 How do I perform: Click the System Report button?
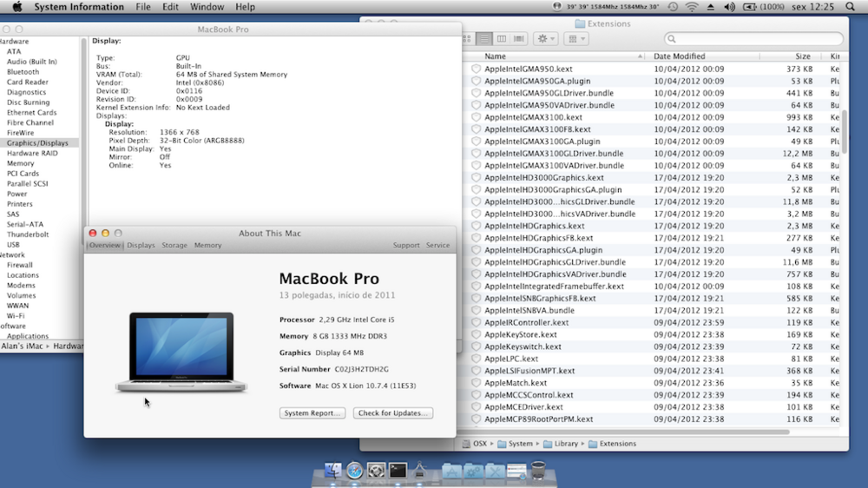312,413
